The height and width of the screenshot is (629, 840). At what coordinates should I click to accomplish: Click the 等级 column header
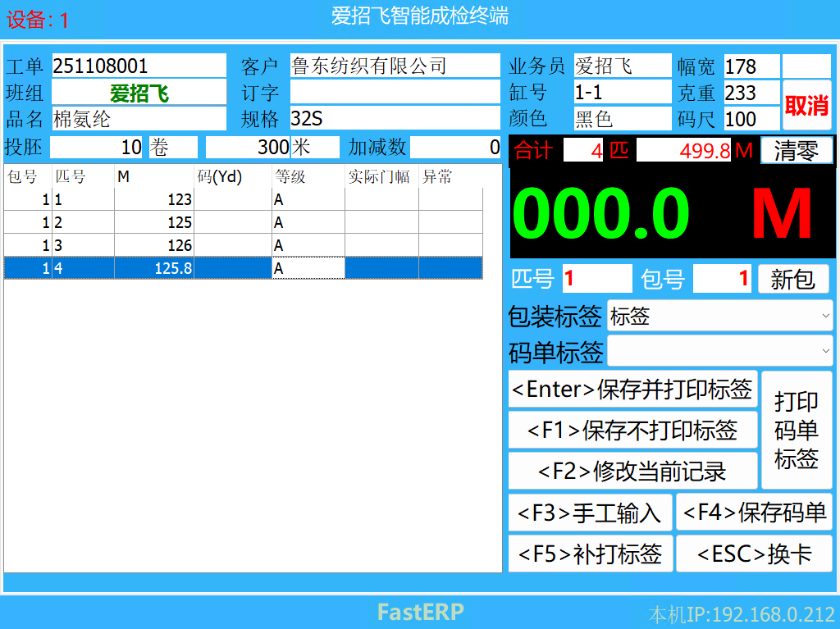[x=308, y=176]
